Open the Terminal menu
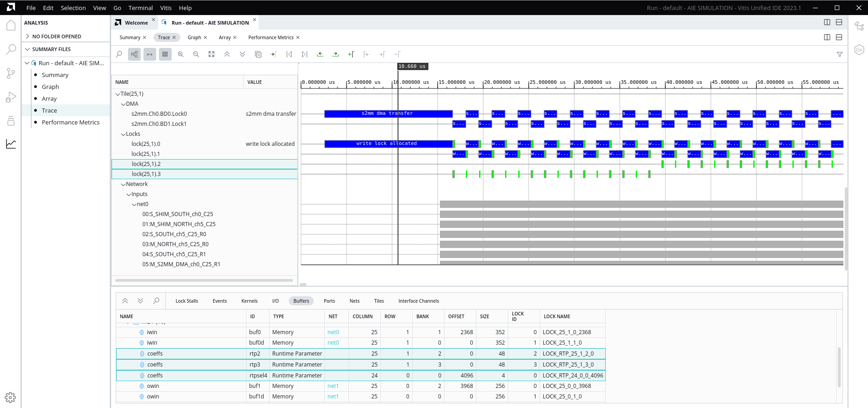The width and height of the screenshot is (868, 408). [x=140, y=8]
